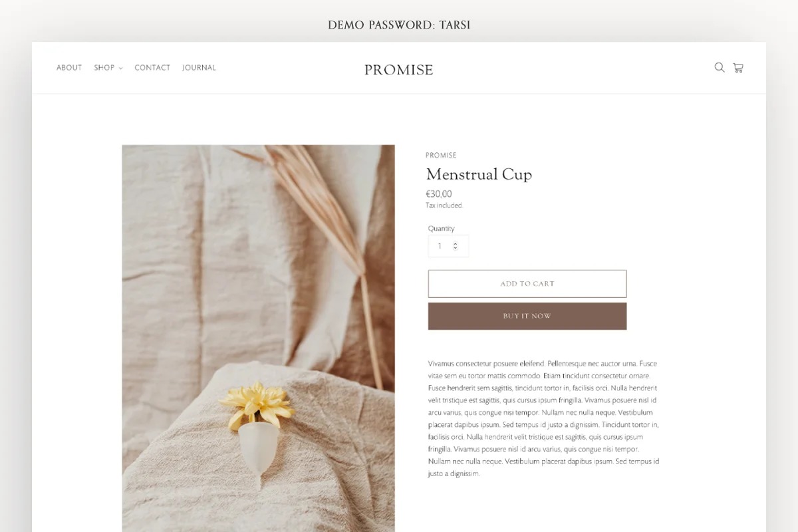
Task: Click the Demo Password Tarsi heading
Action: 399,25
